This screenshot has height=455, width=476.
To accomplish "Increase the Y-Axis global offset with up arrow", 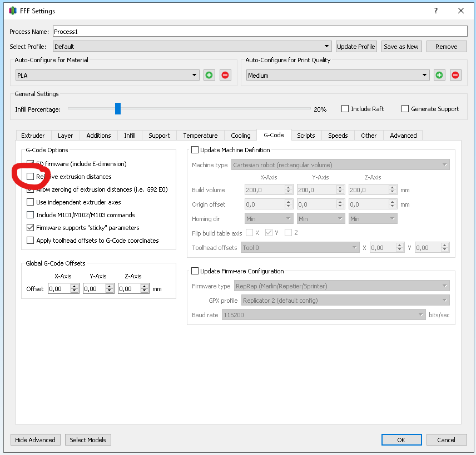I will (110, 286).
